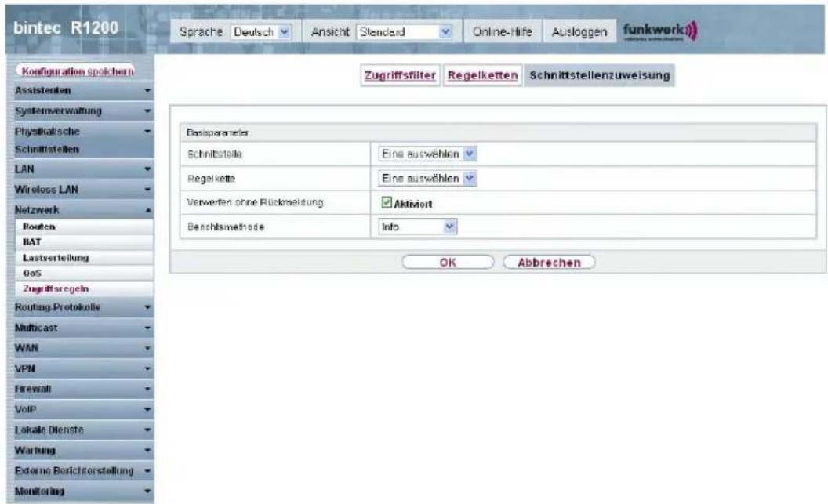Screen dimensions: 828x504
Task: Open the Sprache language dropdown
Action: tap(261, 32)
